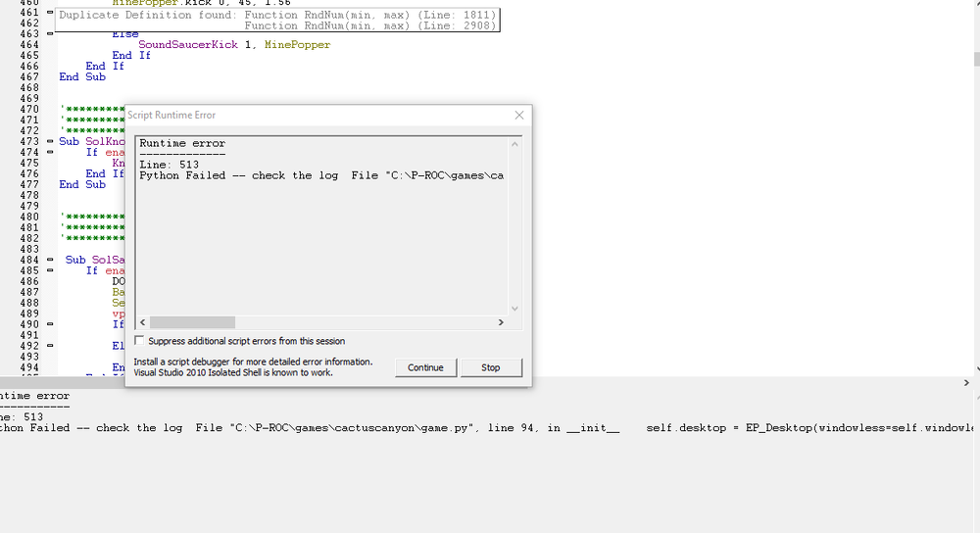Collapse fold marker at line 484
The width and height of the screenshot is (980, 533).
[x=50, y=260]
